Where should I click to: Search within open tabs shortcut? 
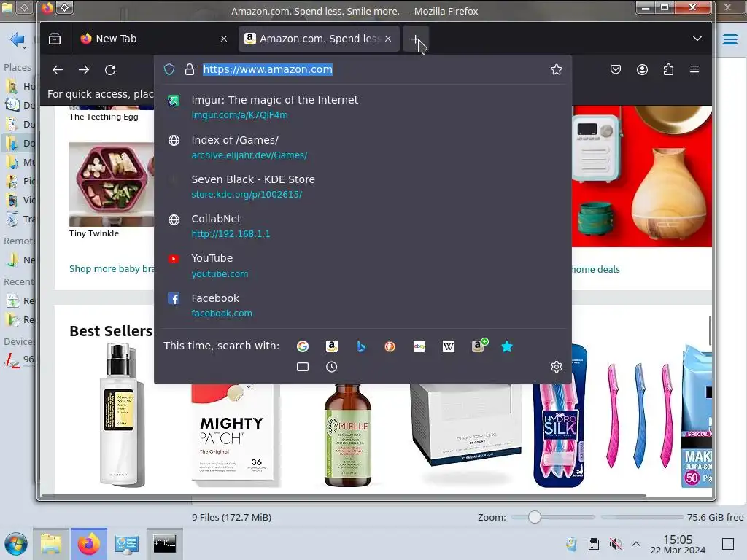click(x=303, y=367)
